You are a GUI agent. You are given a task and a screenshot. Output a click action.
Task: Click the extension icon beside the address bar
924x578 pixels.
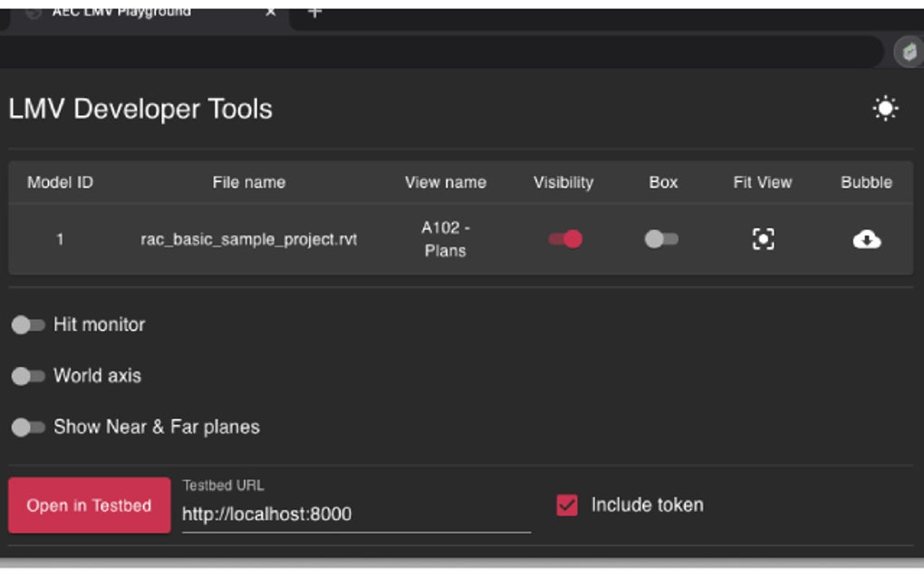coord(908,52)
